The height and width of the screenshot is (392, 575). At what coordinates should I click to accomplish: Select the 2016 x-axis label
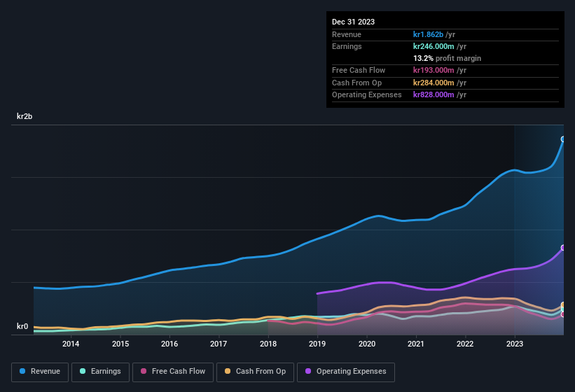pos(169,344)
